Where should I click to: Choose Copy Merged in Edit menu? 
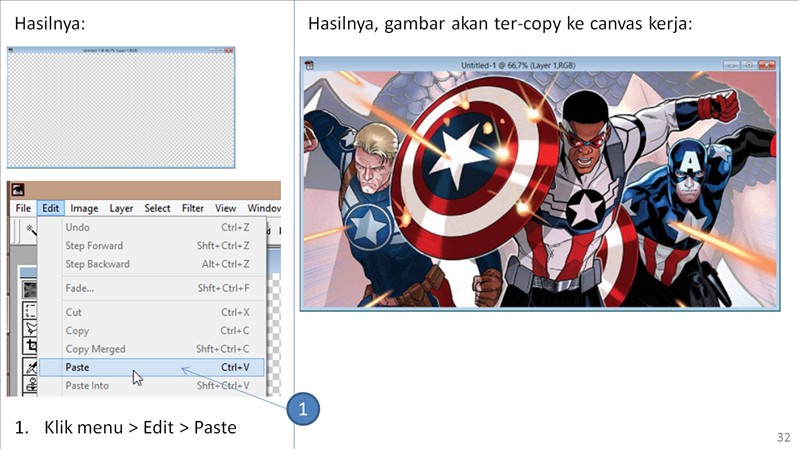(152, 349)
